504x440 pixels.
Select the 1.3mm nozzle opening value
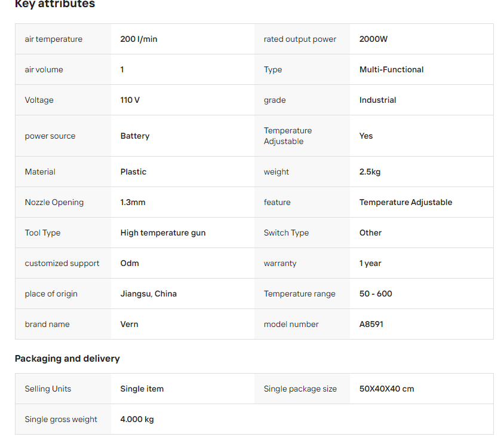[x=133, y=202]
